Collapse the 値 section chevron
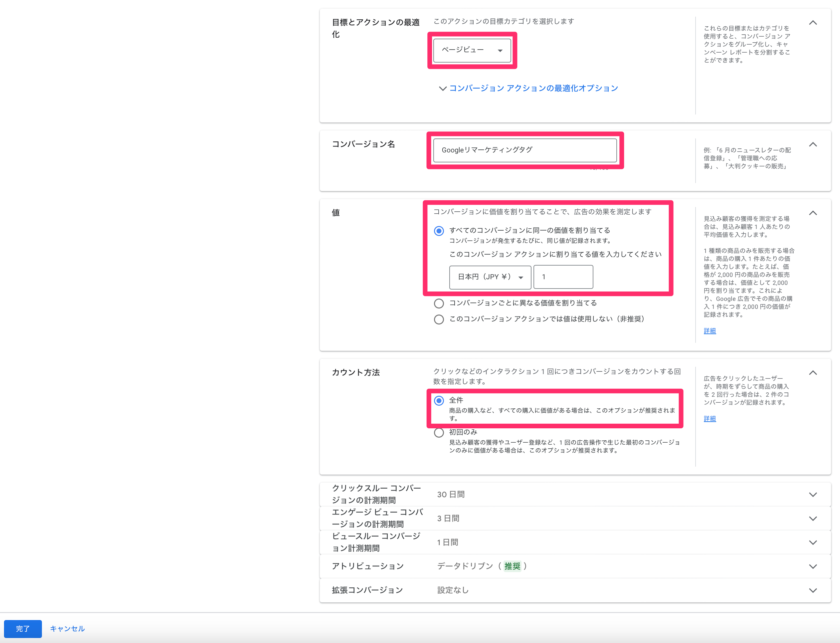The image size is (840, 643). [x=813, y=213]
